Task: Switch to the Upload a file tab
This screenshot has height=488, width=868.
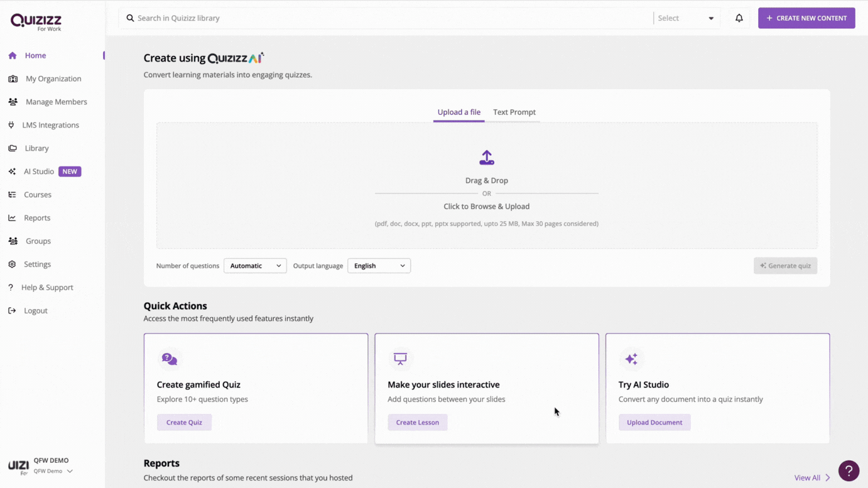Action: 458,112
